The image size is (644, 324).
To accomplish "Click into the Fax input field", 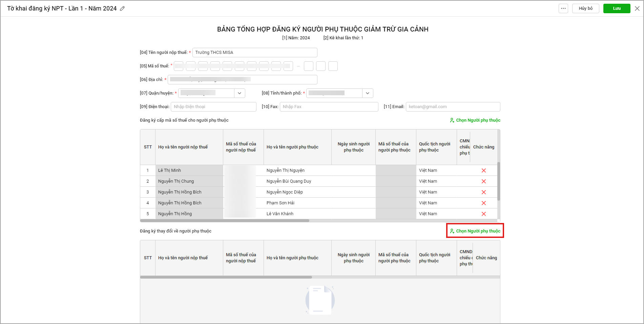I will (x=329, y=107).
